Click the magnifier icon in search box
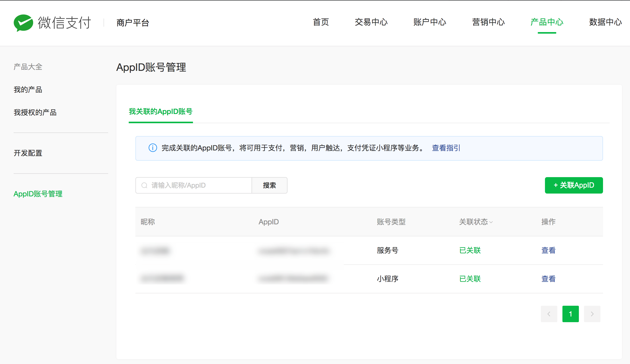This screenshot has height=364, width=630. tap(144, 185)
